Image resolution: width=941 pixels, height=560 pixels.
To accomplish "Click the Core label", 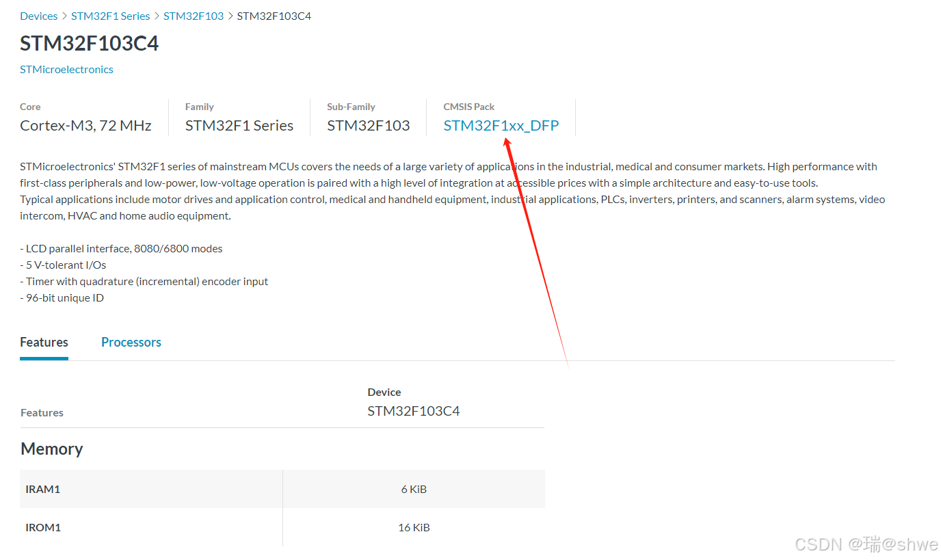I will [30, 107].
